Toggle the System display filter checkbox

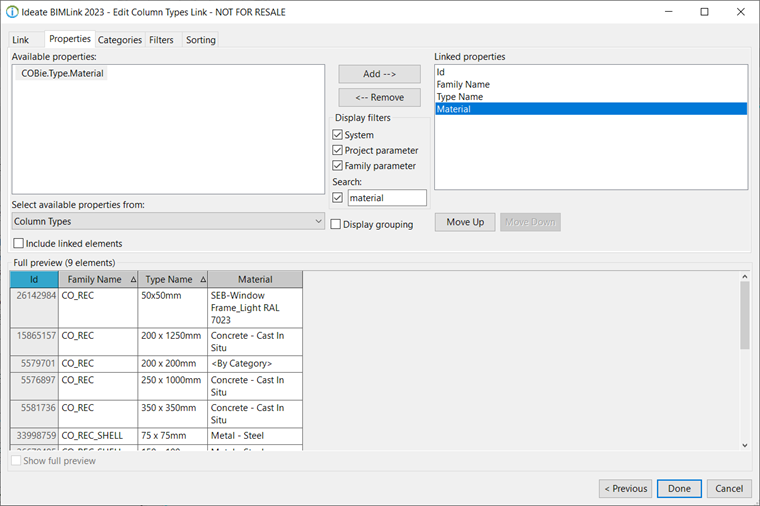click(x=338, y=134)
